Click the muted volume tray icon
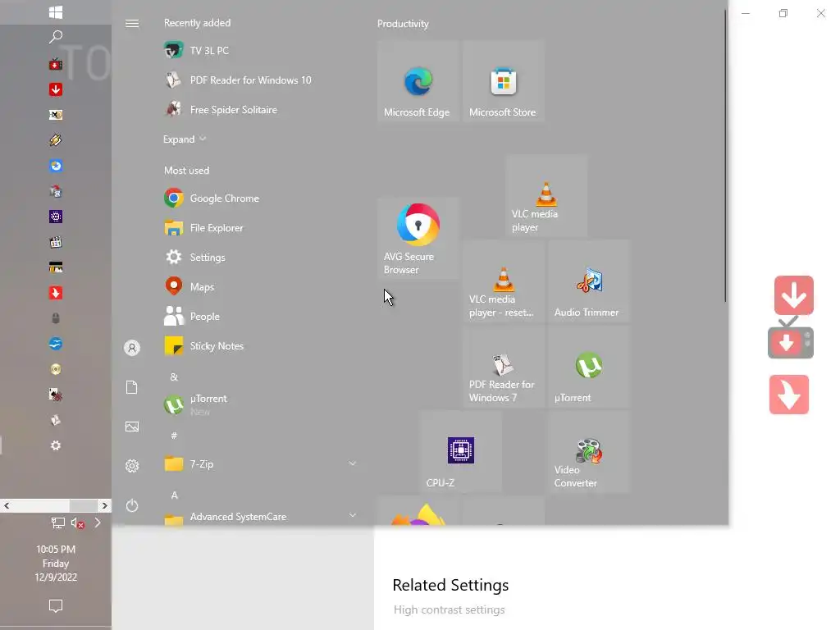 point(78,523)
